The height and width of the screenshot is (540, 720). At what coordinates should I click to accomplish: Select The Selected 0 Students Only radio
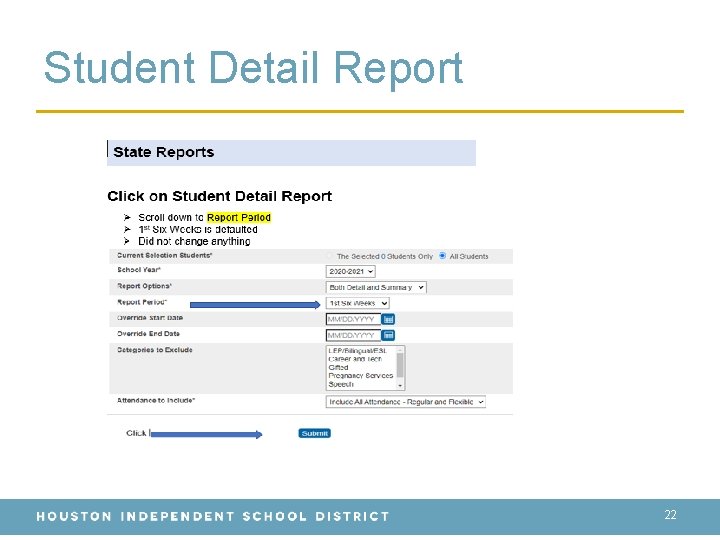(x=329, y=256)
